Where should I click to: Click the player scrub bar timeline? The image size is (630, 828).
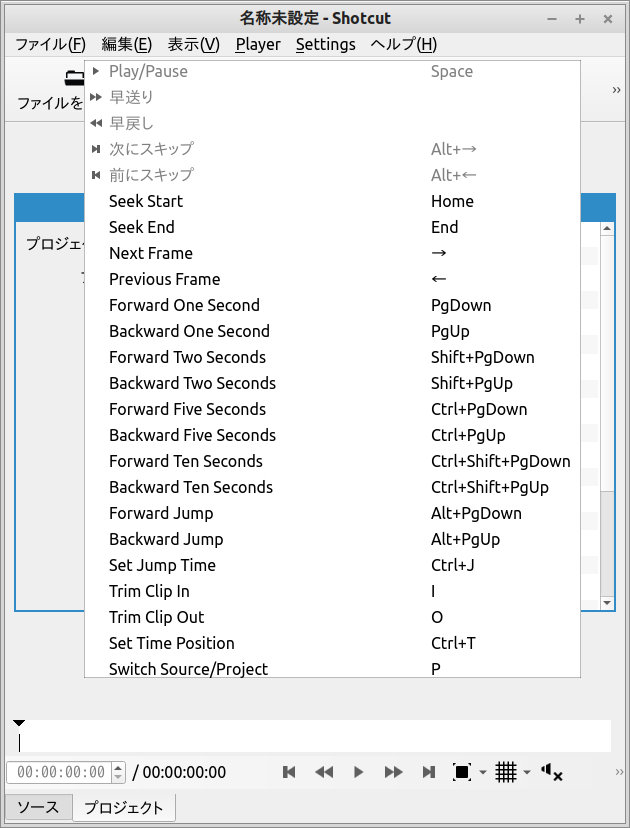coord(314,737)
